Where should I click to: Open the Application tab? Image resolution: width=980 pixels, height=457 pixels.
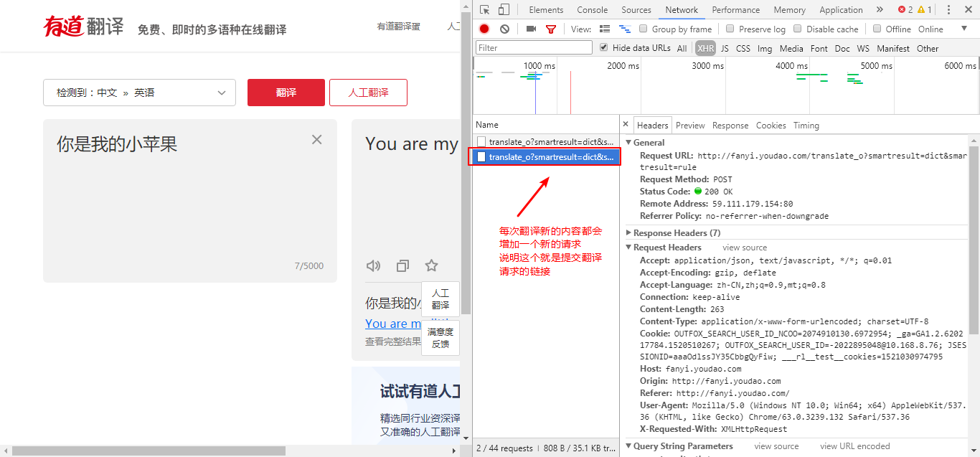pos(841,9)
